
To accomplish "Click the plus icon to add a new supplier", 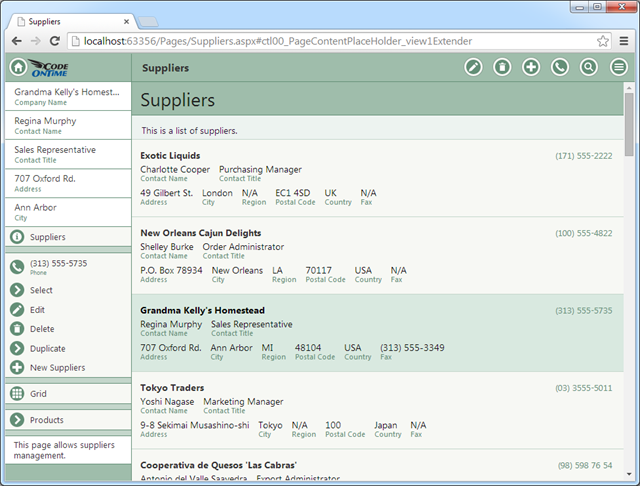I will [531, 68].
